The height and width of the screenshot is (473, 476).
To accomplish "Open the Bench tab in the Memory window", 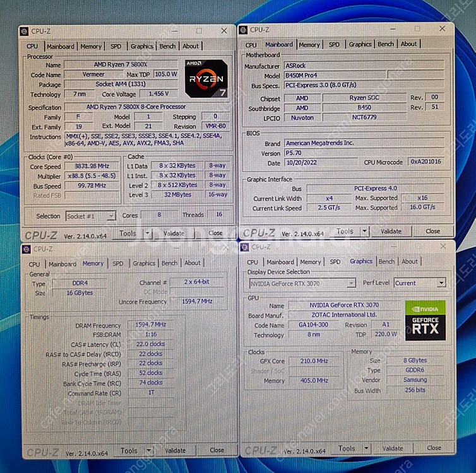I will 169,263.
